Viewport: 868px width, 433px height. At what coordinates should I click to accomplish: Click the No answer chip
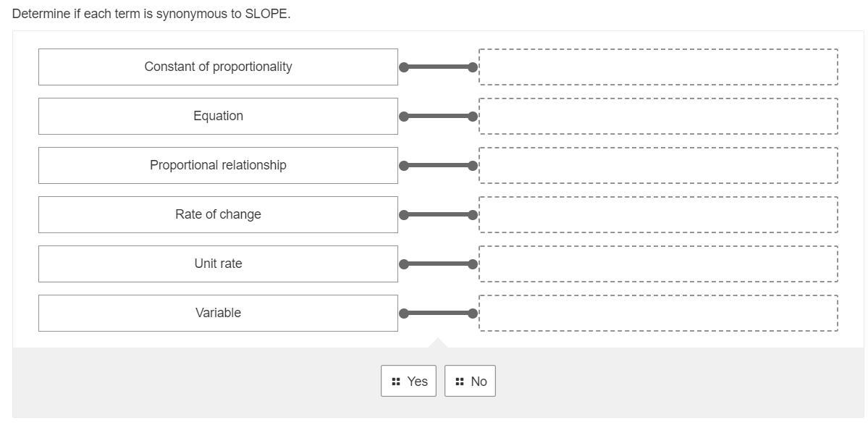471,381
